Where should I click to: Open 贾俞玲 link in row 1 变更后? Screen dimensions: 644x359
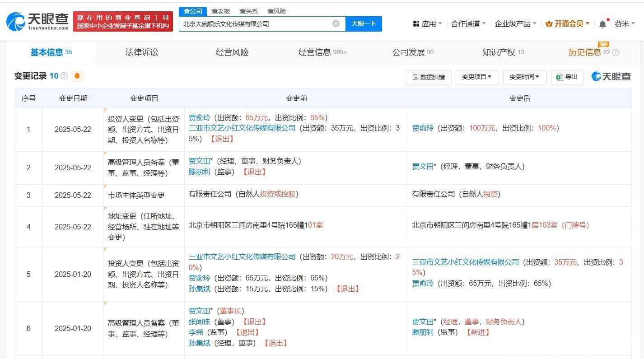(x=423, y=128)
